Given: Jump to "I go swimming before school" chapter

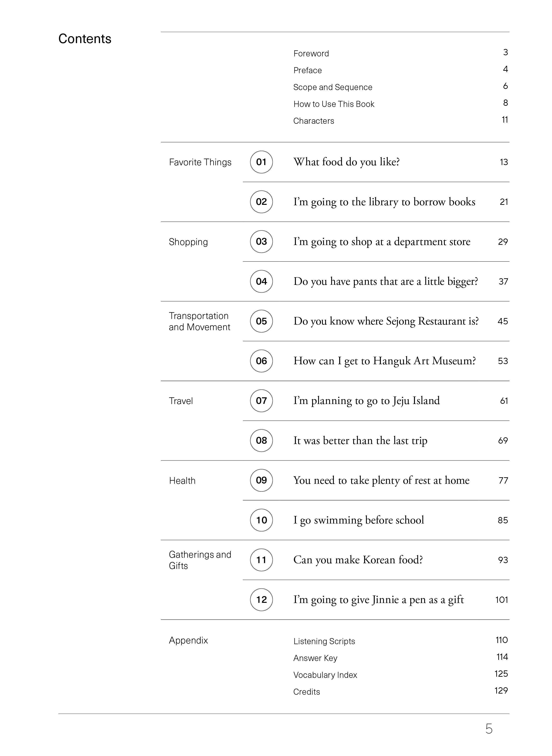Looking at the screenshot, I should tap(359, 520).
